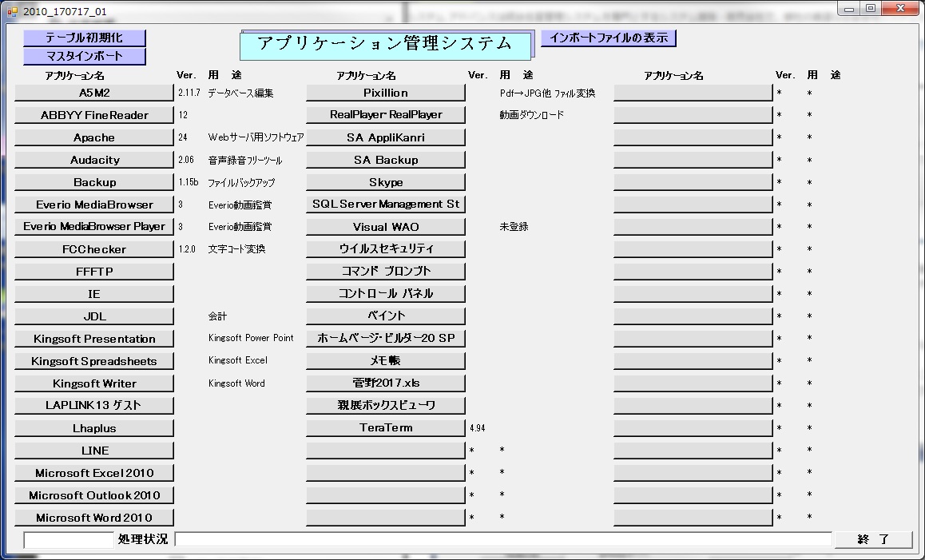
Task: Click the 文字コード変換 description
Action: (236, 249)
